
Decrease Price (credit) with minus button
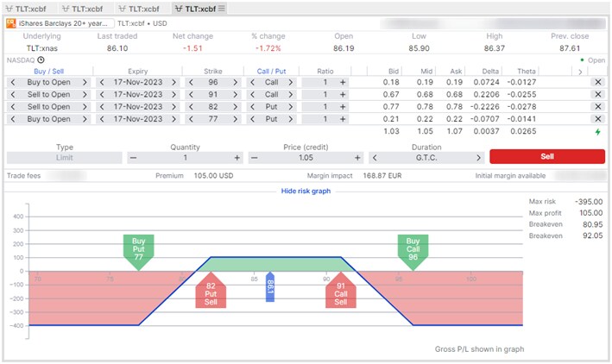tap(254, 158)
